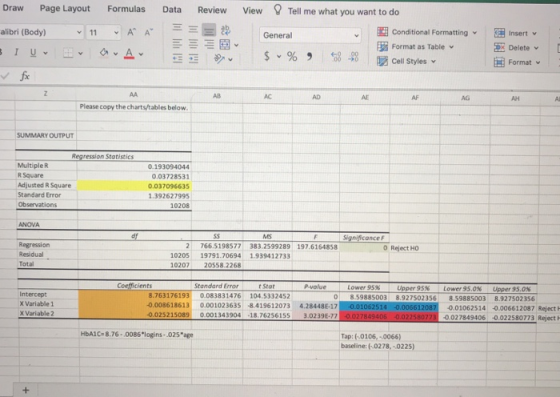The height and width of the screenshot is (397, 560).
Task: Select cell with Observations value 10208
Action: (134, 205)
